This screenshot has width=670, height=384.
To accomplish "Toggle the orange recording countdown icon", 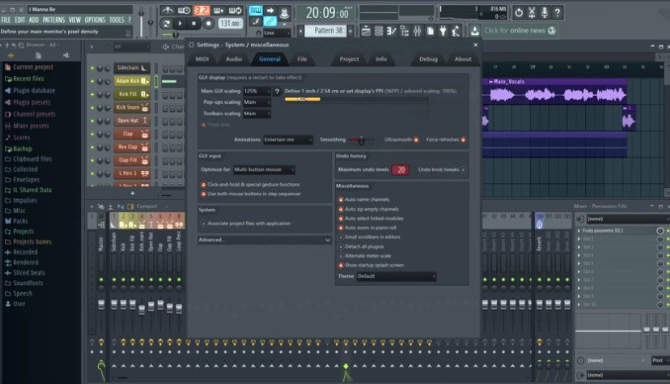I will 202,10.
